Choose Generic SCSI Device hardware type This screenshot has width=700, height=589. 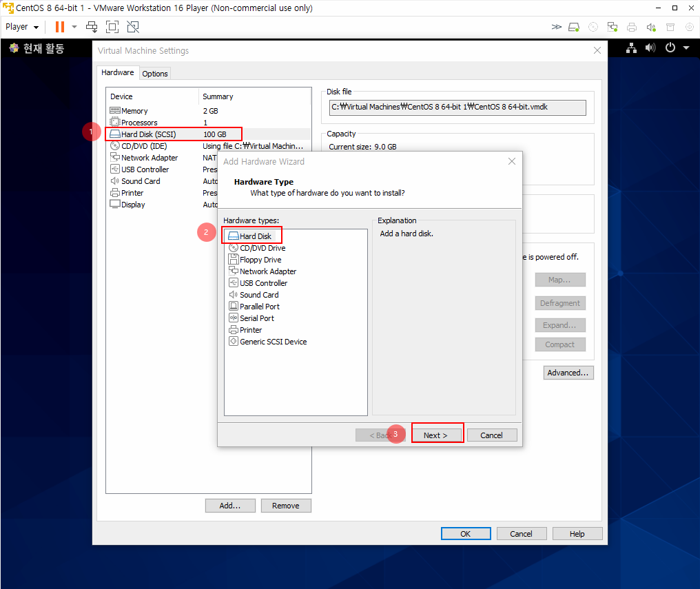268,342
